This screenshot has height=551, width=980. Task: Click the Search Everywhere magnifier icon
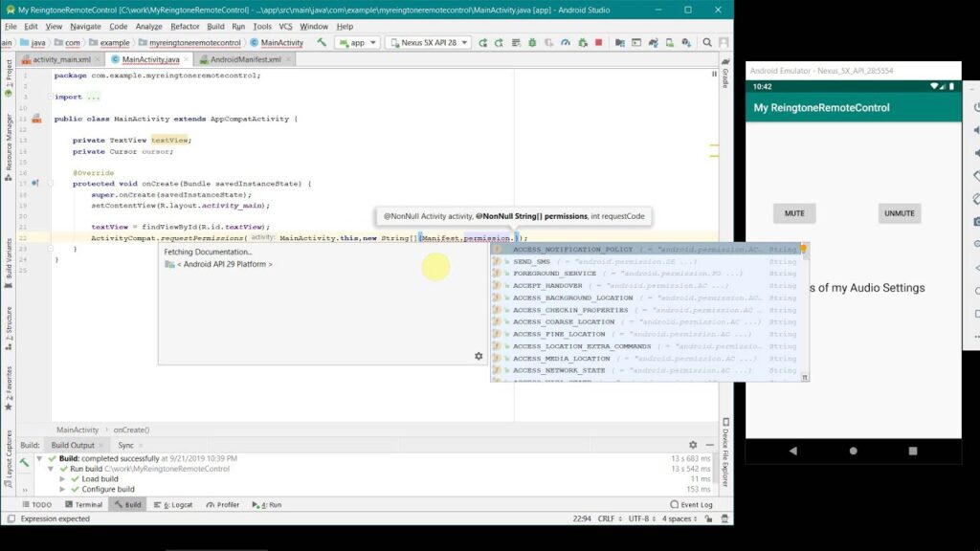point(707,42)
